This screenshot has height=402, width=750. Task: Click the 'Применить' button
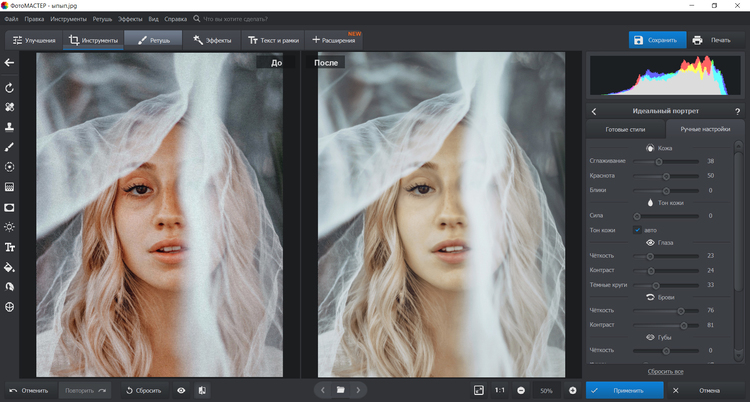(x=625, y=389)
